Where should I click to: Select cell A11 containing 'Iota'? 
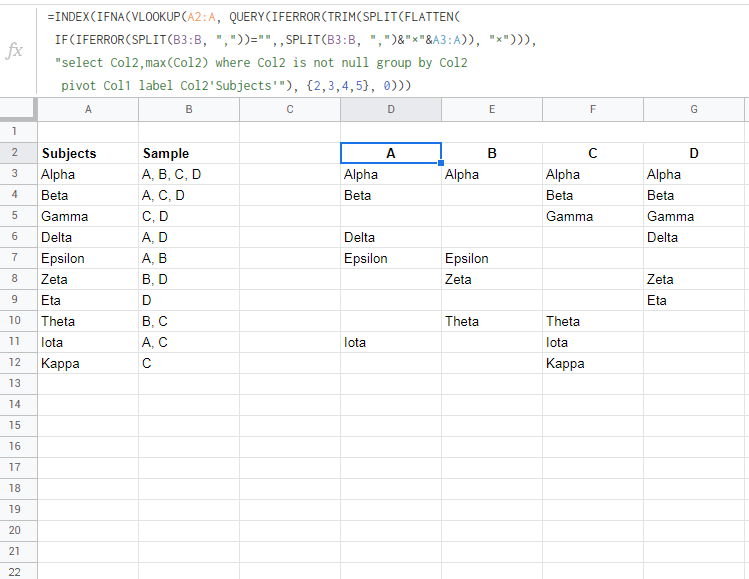pyautogui.click(x=88, y=342)
